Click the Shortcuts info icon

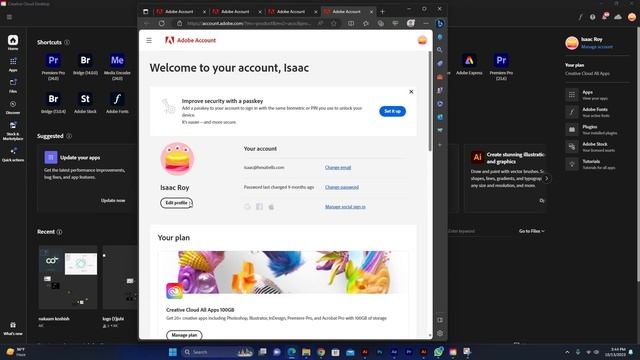click(67, 42)
